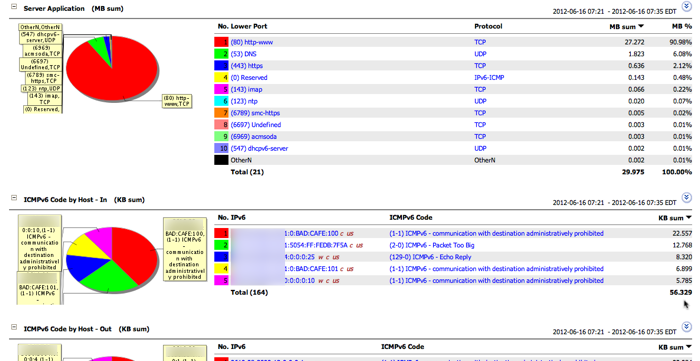Collapse the ICMPv6 Code by Host - In section

14,198
